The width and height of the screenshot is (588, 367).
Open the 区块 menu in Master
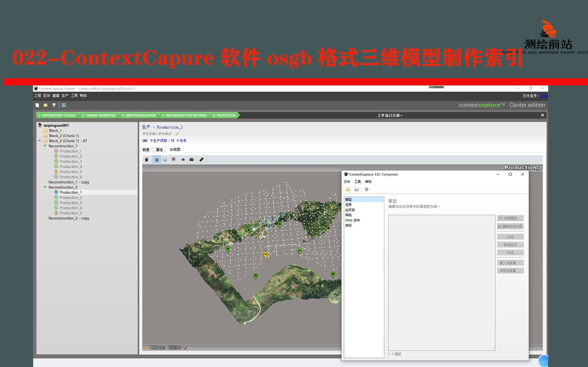[47, 96]
